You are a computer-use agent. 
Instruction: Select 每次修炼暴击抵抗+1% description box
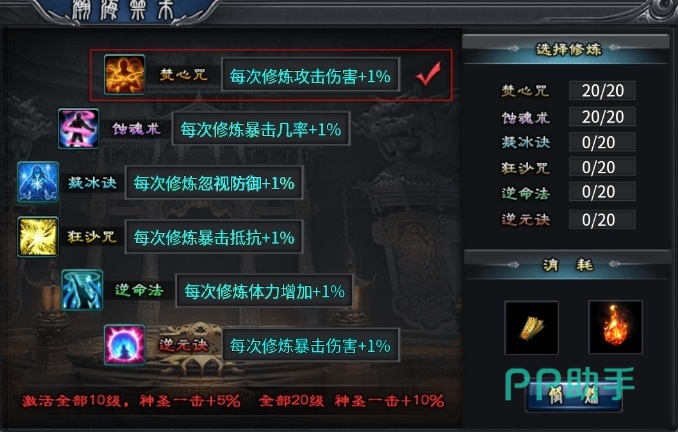[214, 237]
